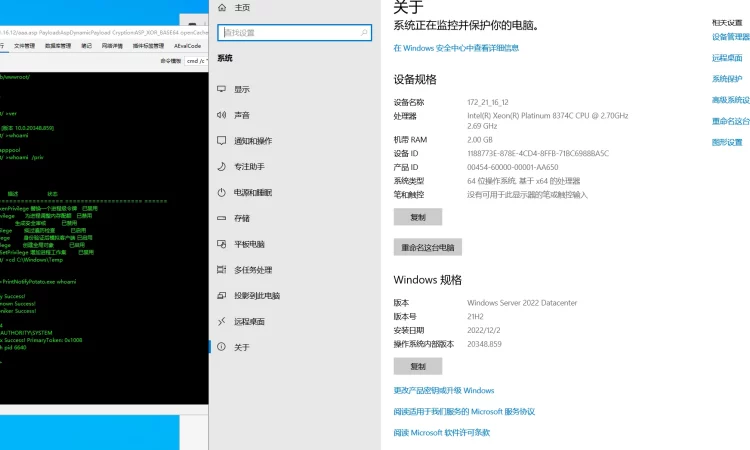This screenshot has width=750, height=450.
Task: Open 阅读 Microsoft 软件许可条款 link
Action: click(x=441, y=433)
